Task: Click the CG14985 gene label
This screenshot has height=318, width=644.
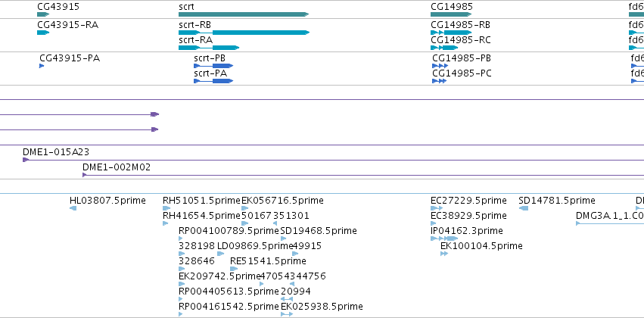Action: (x=452, y=7)
